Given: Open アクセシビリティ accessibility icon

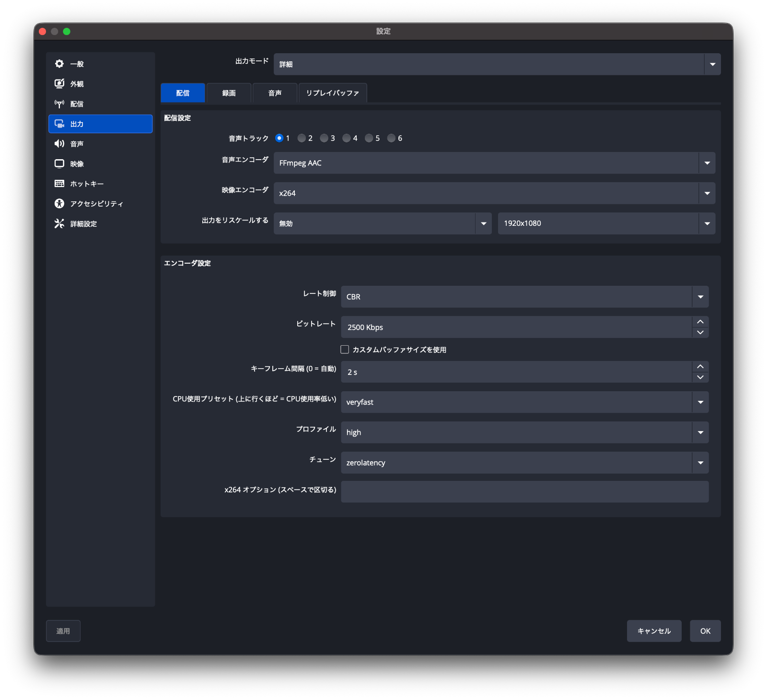Looking at the screenshot, I should pyautogui.click(x=59, y=204).
